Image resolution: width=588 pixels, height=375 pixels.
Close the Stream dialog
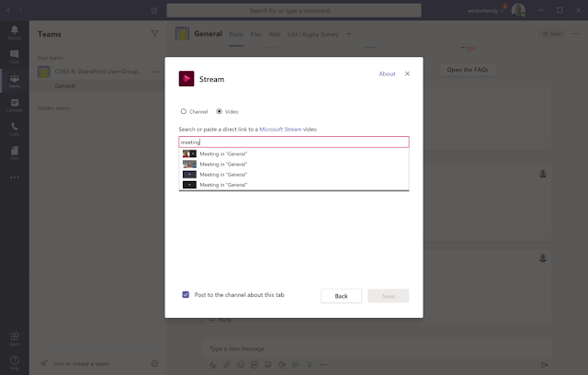tap(407, 74)
